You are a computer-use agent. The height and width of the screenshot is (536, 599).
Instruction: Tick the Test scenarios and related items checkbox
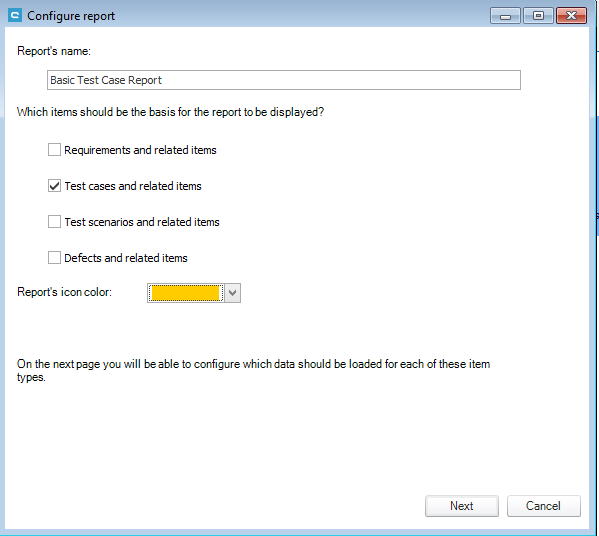[x=54, y=222]
